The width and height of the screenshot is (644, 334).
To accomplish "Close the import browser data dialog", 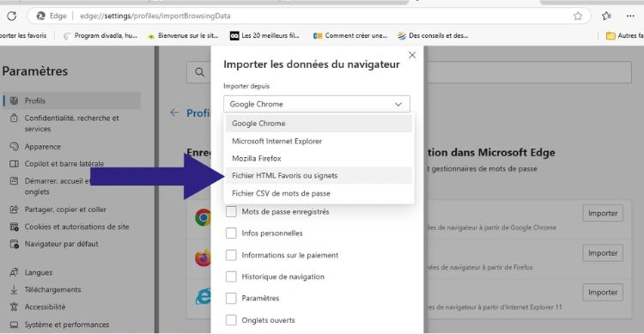I will click(412, 55).
